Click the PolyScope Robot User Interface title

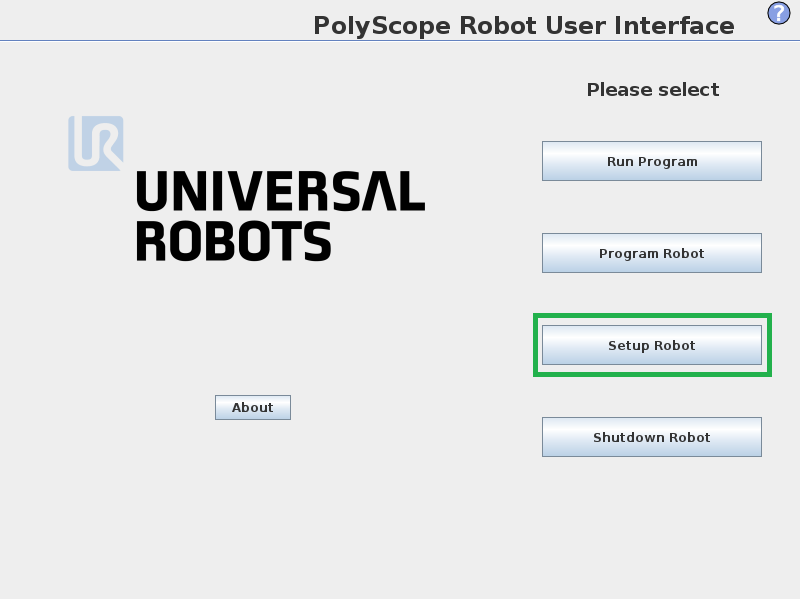point(523,25)
